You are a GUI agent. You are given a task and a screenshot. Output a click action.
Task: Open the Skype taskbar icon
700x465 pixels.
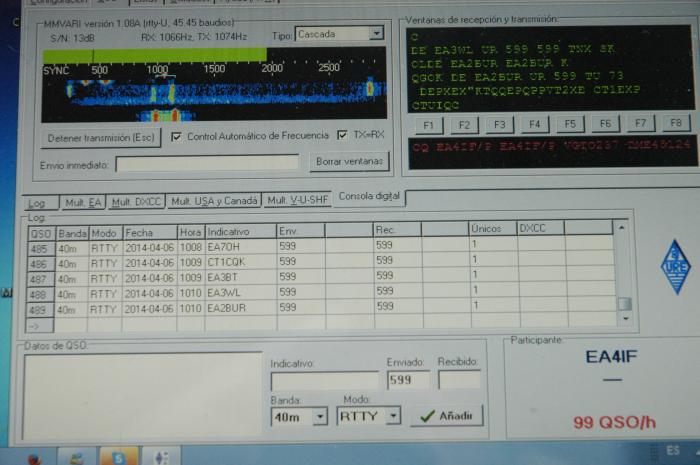[118, 457]
